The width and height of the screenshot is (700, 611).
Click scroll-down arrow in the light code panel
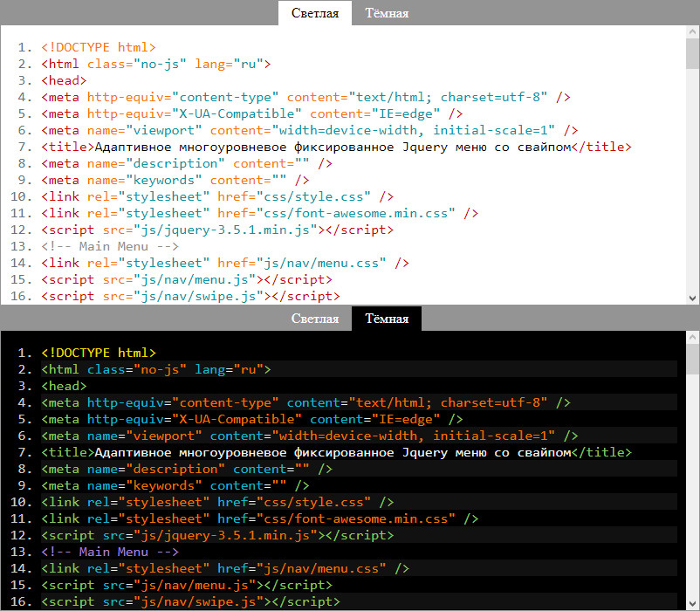coord(692,297)
